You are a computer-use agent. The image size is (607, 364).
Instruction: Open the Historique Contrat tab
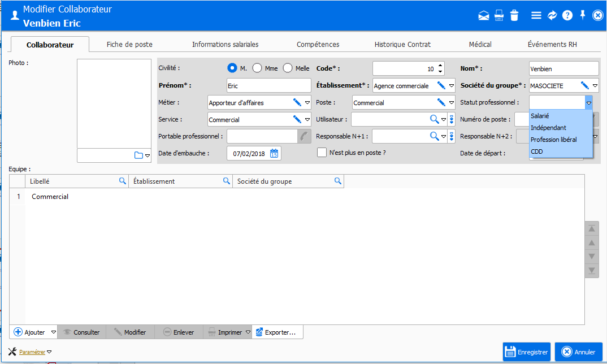402,44
